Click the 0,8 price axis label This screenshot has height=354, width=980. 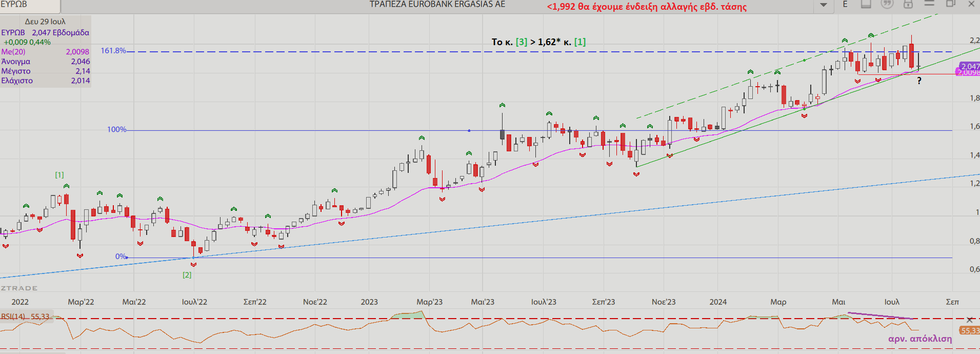pyautogui.click(x=974, y=241)
